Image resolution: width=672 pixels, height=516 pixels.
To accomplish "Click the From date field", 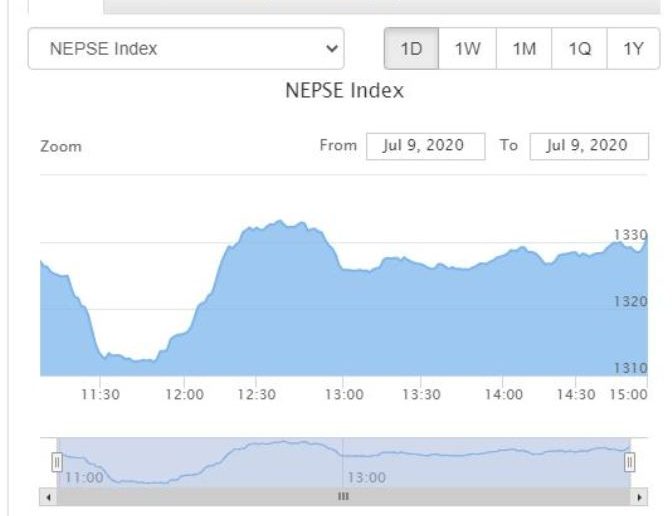I will pyautogui.click(x=426, y=146).
